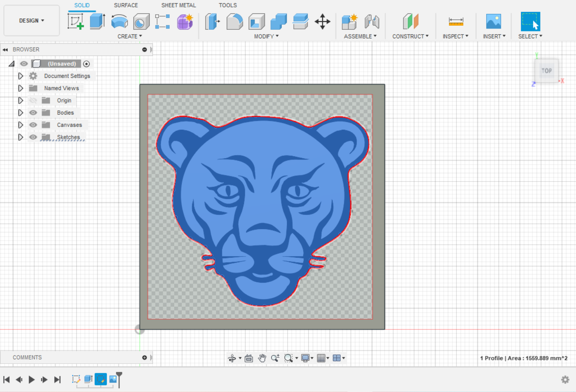Expand the Bodies node
Image resolution: width=576 pixels, height=392 pixels.
click(20, 113)
